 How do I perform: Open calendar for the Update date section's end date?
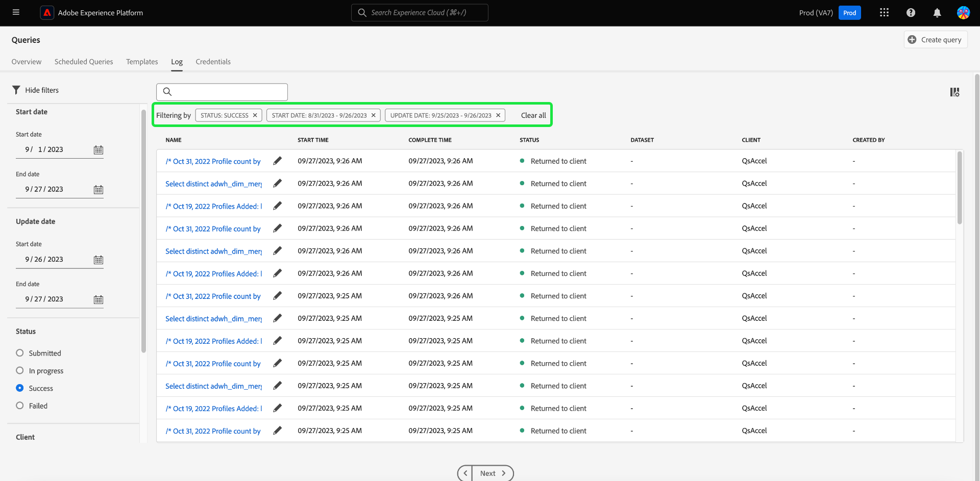pos(99,299)
